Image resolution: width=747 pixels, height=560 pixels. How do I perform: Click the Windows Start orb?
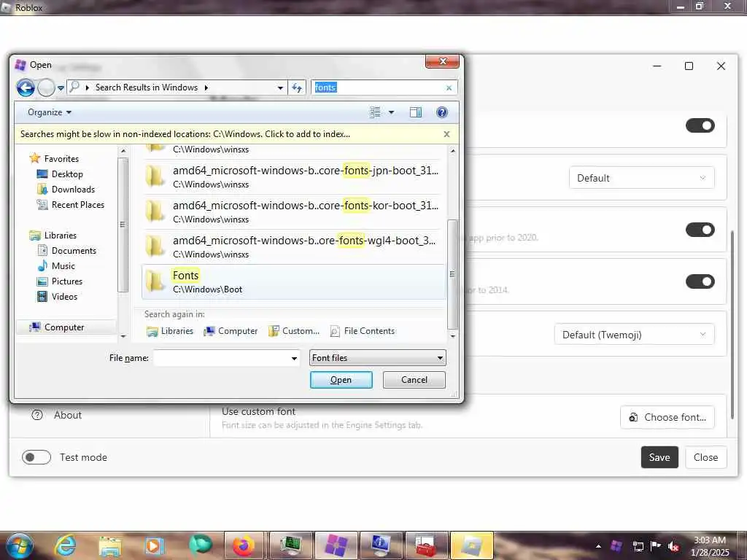[20, 545]
